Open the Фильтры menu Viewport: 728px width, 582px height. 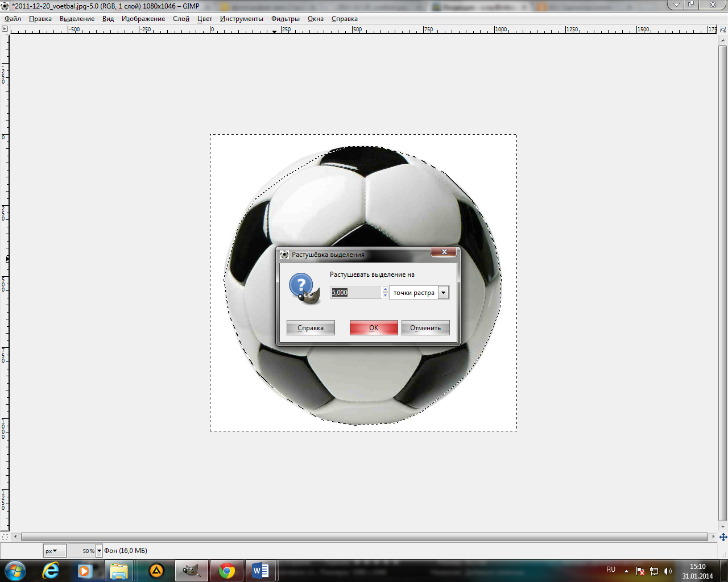pos(285,19)
